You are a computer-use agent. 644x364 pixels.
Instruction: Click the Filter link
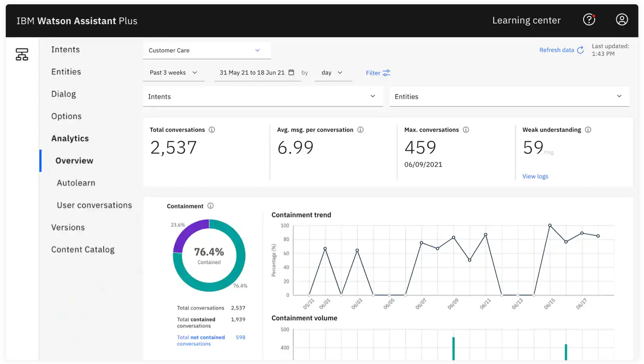click(x=373, y=73)
